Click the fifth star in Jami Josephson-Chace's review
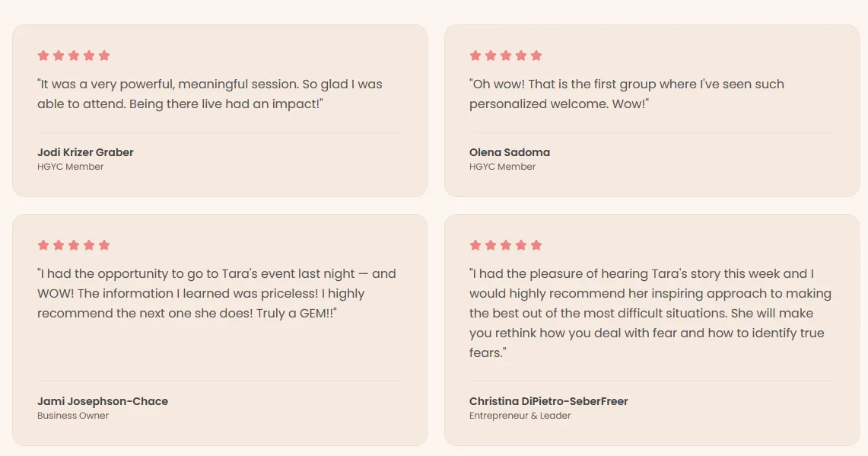 click(104, 245)
